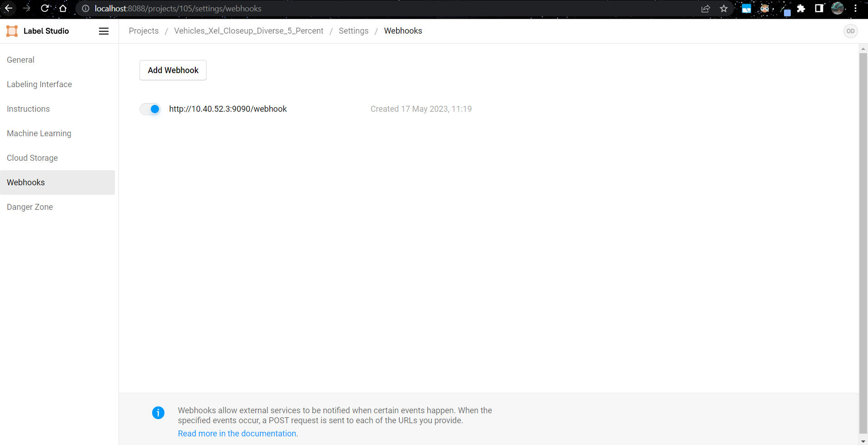Viewport: 868px width, 445px height.
Task: Bookmark this page with the star icon
Action: (x=724, y=8)
